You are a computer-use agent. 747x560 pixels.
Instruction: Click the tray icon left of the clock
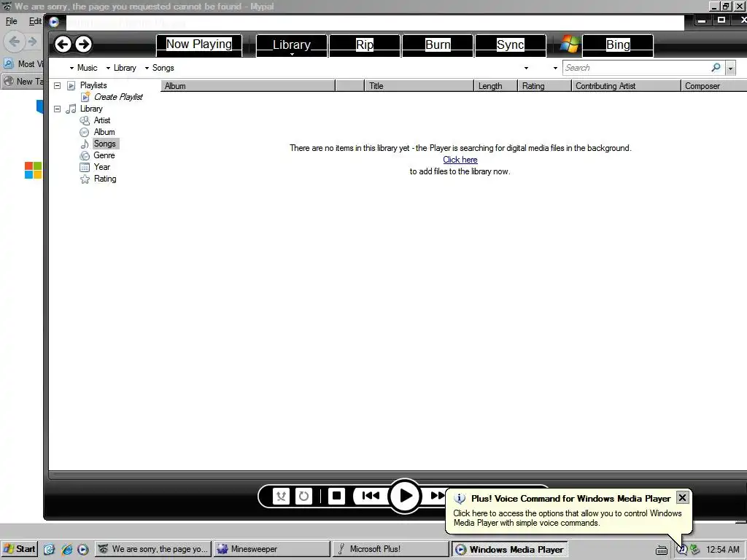695,550
